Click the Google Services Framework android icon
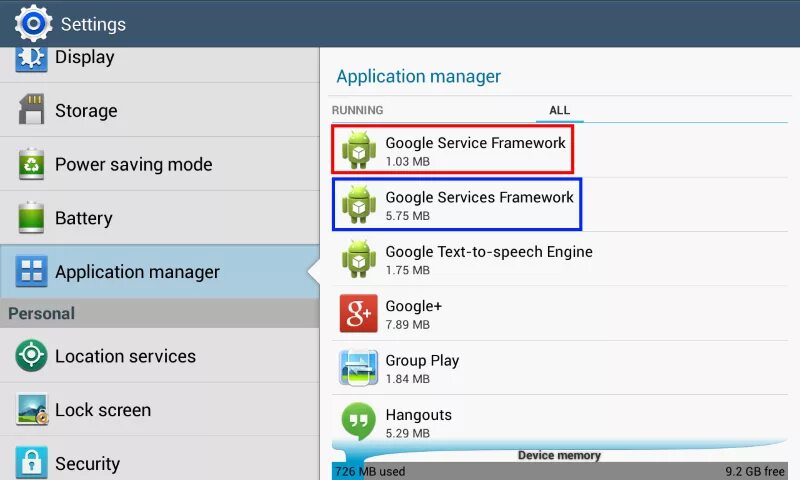Screen dimensions: 800x480 click(x=359, y=205)
